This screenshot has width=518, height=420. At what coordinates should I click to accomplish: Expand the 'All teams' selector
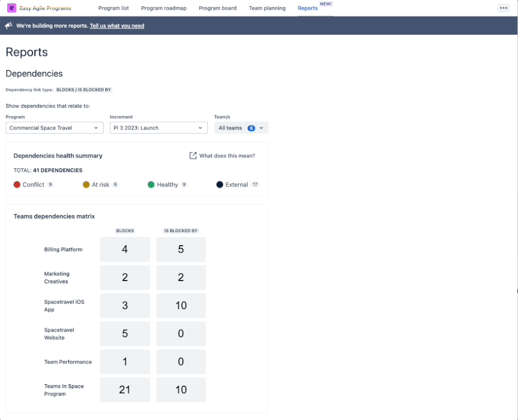(241, 128)
